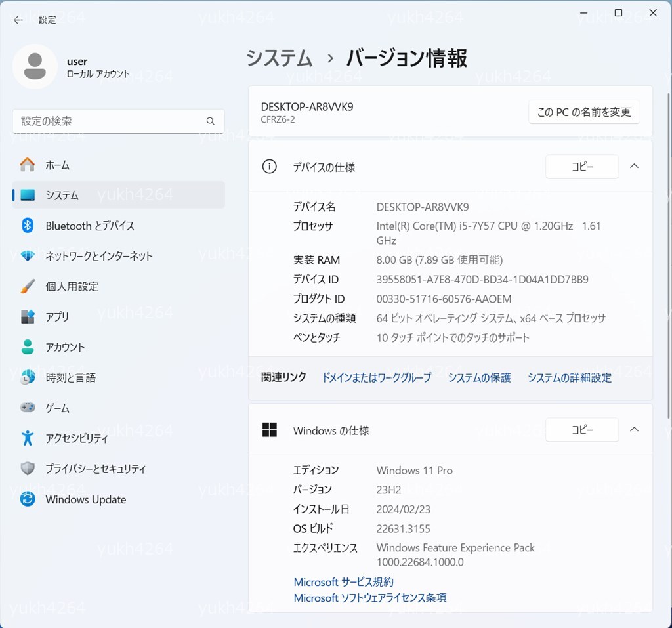The image size is (672, 628).
Task: Open Microsoft ソフトウェアライセンス条項 link
Action: pos(369,598)
